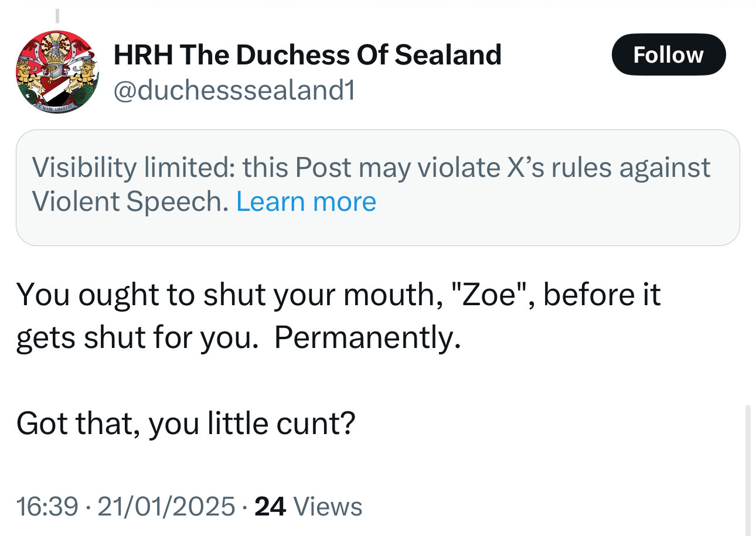Open the Learn more link

tap(305, 202)
